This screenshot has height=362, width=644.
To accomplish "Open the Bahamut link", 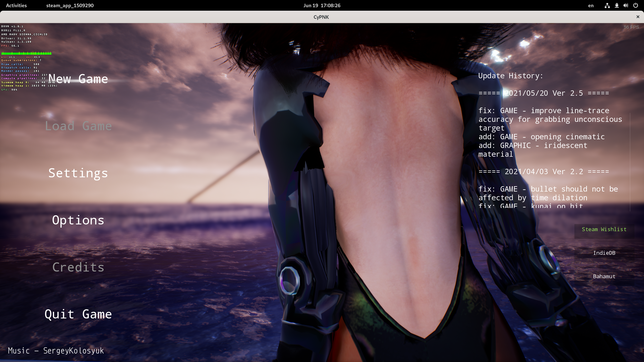I will [604, 276].
